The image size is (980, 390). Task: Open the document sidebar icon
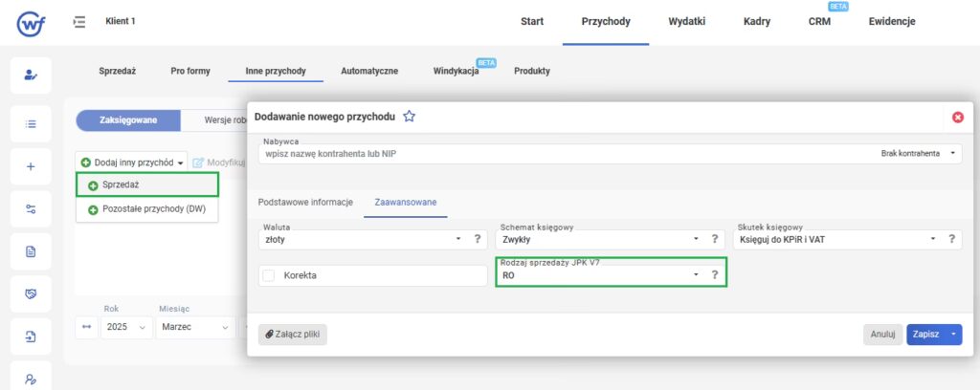point(31,251)
